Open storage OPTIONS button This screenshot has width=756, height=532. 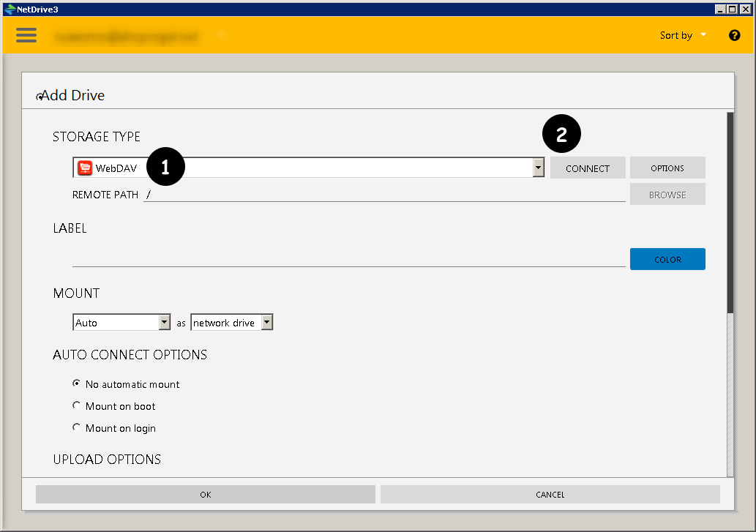(667, 168)
